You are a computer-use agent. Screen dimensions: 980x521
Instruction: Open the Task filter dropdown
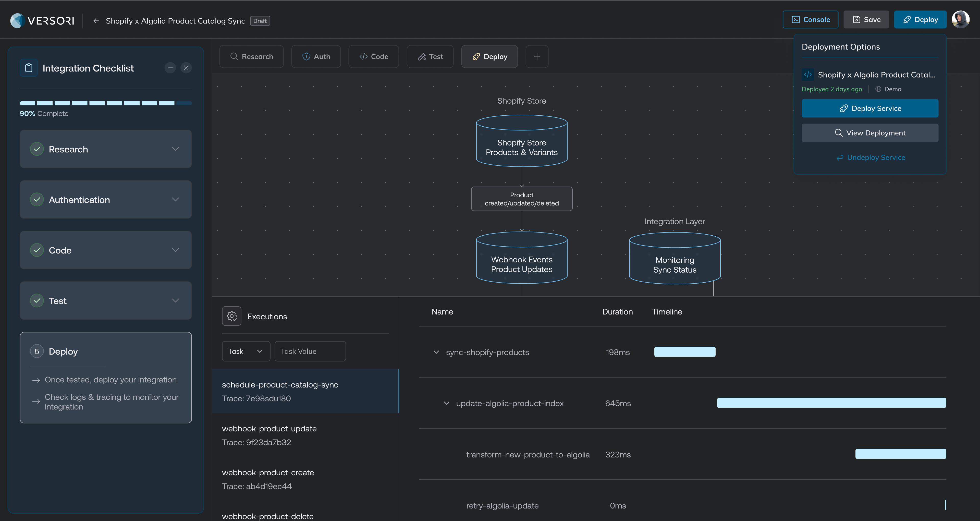246,351
